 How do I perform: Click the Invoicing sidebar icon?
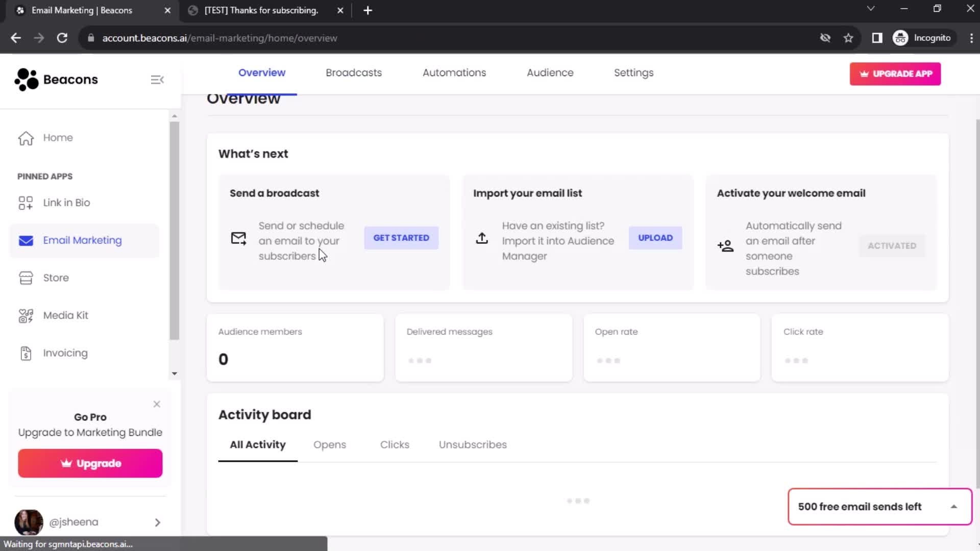26,353
